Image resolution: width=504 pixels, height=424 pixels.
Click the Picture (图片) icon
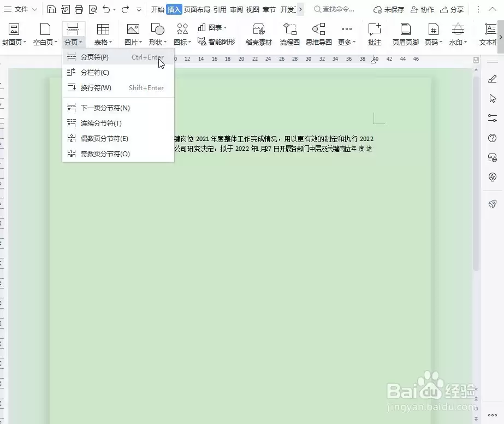(x=133, y=30)
